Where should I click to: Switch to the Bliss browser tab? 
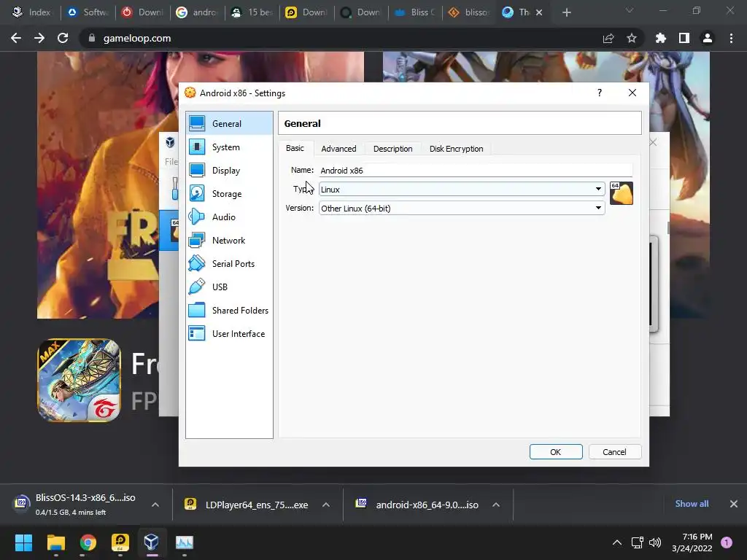pyautogui.click(x=415, y=12)
